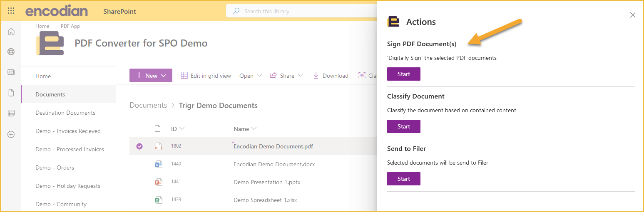
Task: Click the Classify barcode icon in toolbar
Action: 362,75
